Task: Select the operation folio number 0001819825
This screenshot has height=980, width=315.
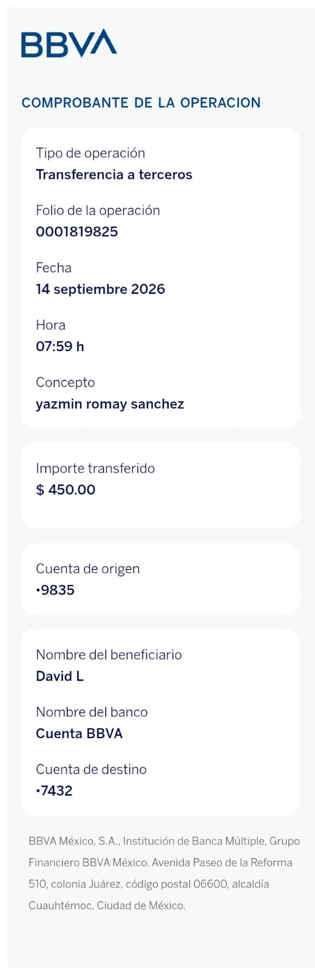Action: (x=77, y=232)
